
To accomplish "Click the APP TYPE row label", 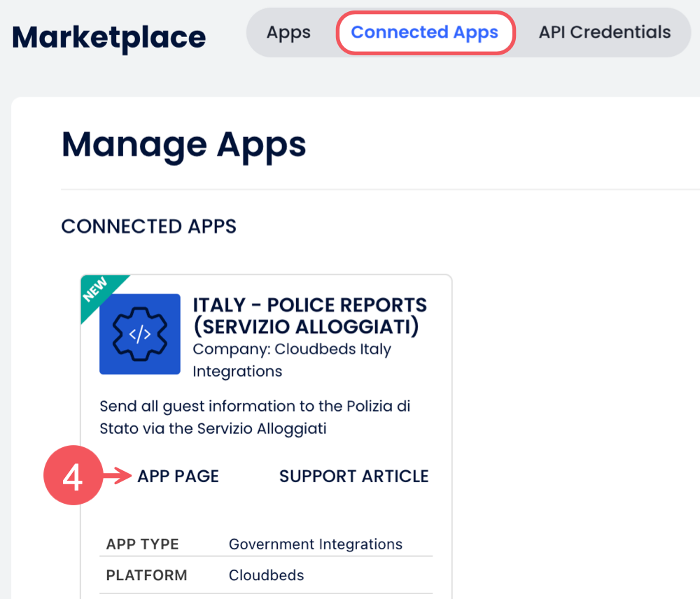I will [142, 544].
